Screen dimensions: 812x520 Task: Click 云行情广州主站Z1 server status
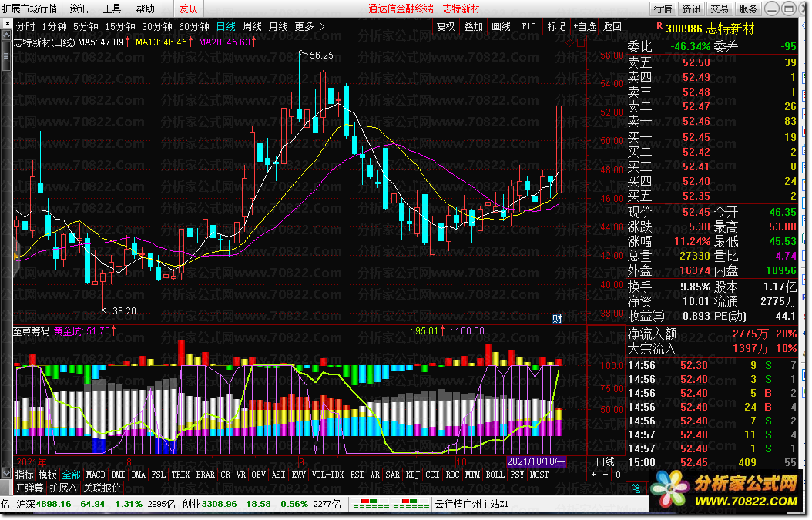pyautogui.click(x=471, y=504)
